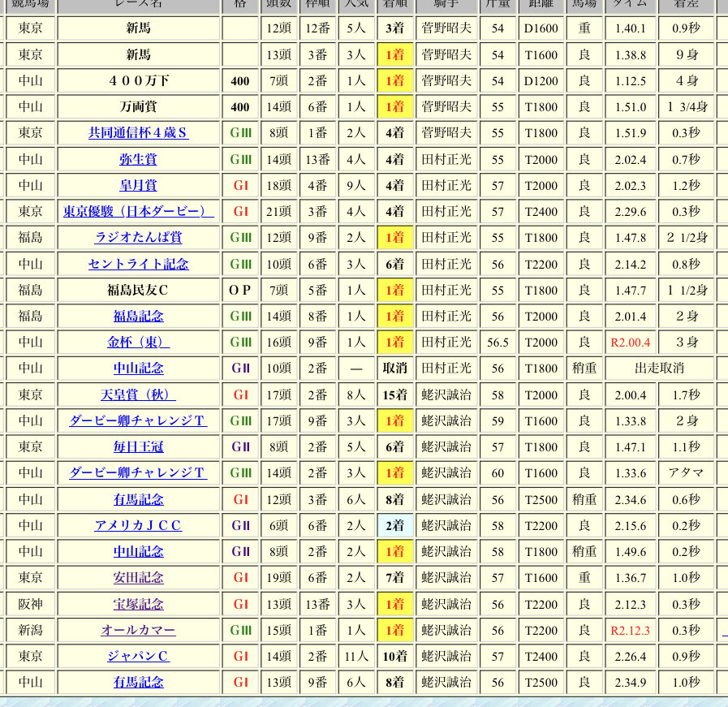
Task: Follow the 福島記念 race link
Action: tap(138, 316)
